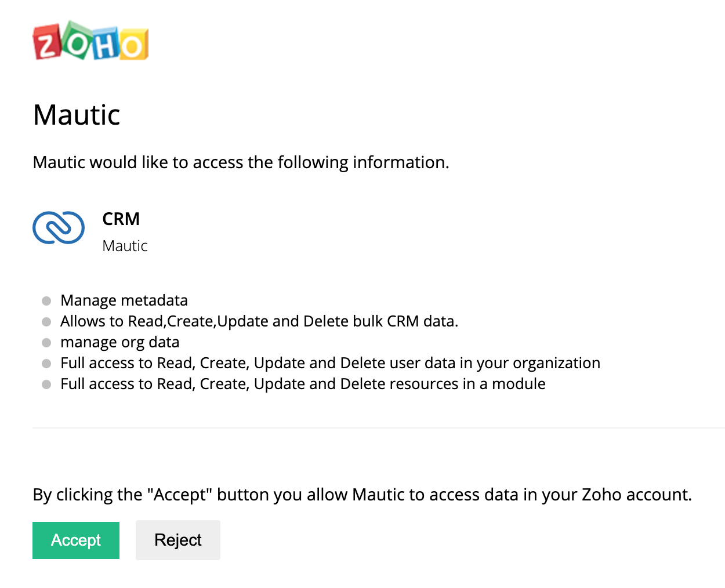725x588 pixels.
Task: Click the bullet beside user data permission
Action: tap(46, 363)
